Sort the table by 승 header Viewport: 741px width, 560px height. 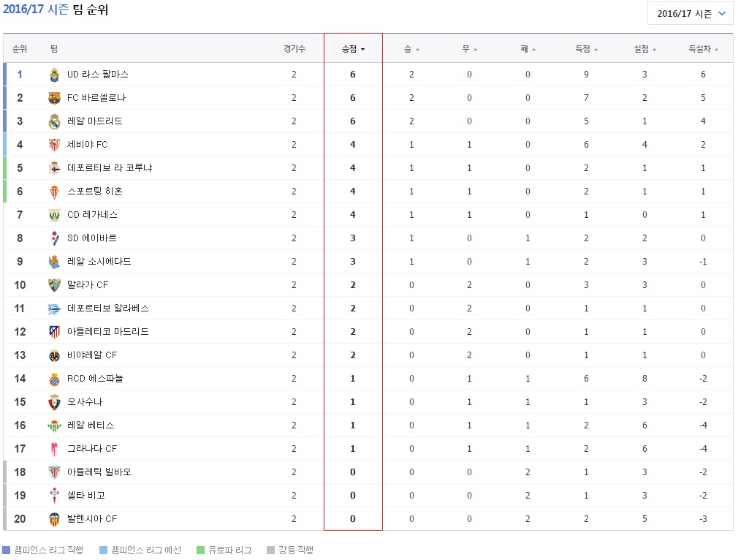[411, 50]
